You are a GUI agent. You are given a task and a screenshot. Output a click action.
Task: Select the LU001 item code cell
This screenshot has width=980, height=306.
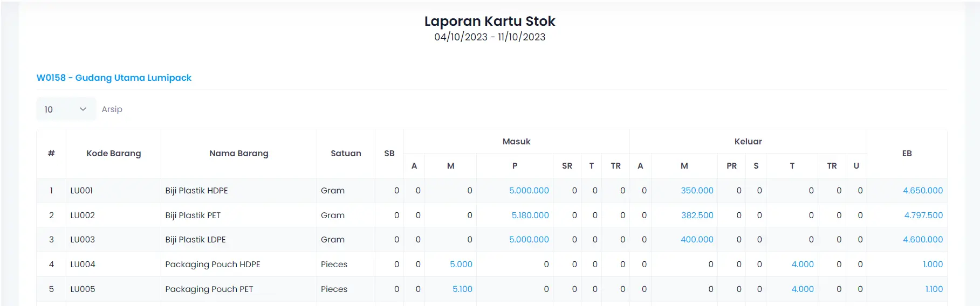pos(114,191)
